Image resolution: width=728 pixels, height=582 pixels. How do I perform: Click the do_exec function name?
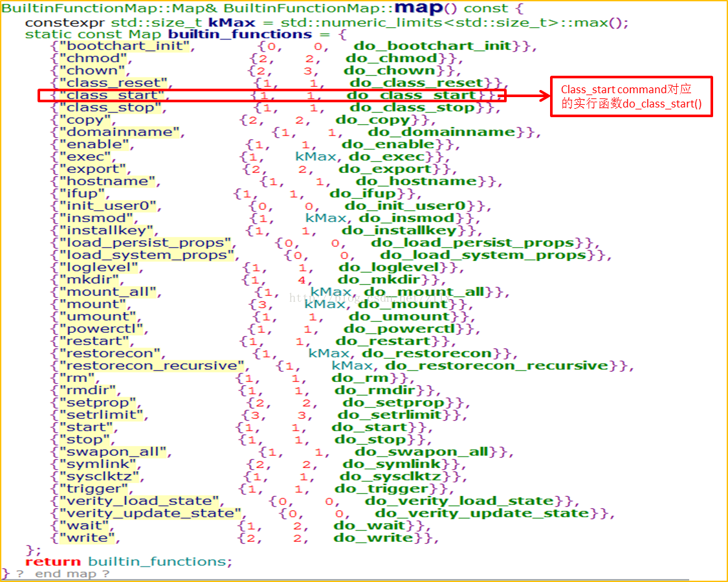pyautogui.click(x=387, y=157)
